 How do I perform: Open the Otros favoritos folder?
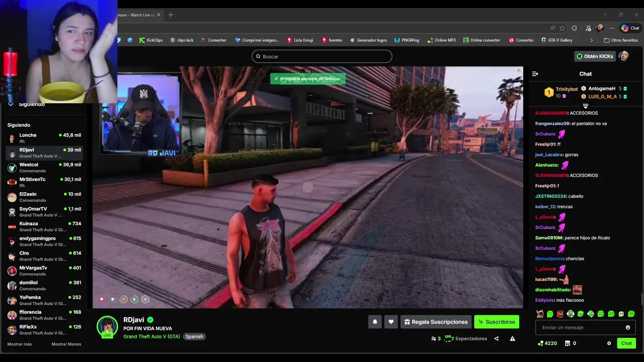pyautogui.click(x=621, y=40)
